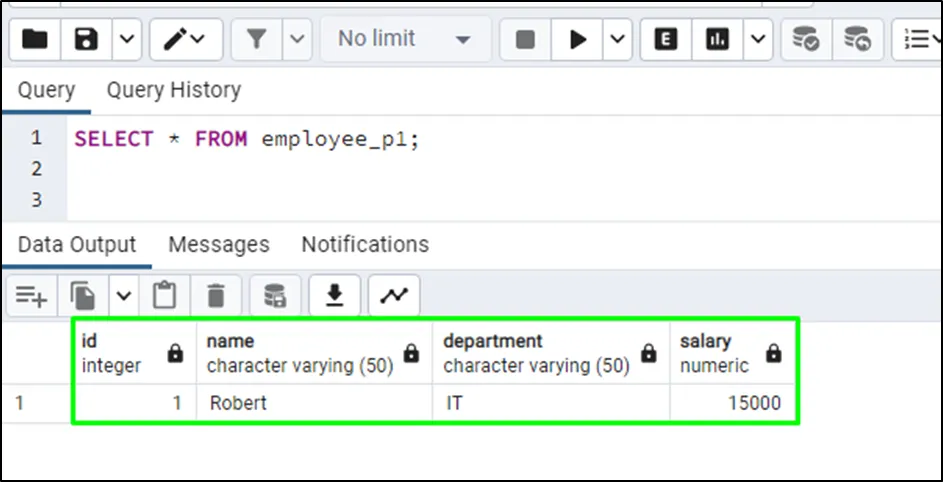Image resolution: width=943 pixels, height=482 pixels.
Task: Click the Add row icon
Action: (x=31, y=295)
